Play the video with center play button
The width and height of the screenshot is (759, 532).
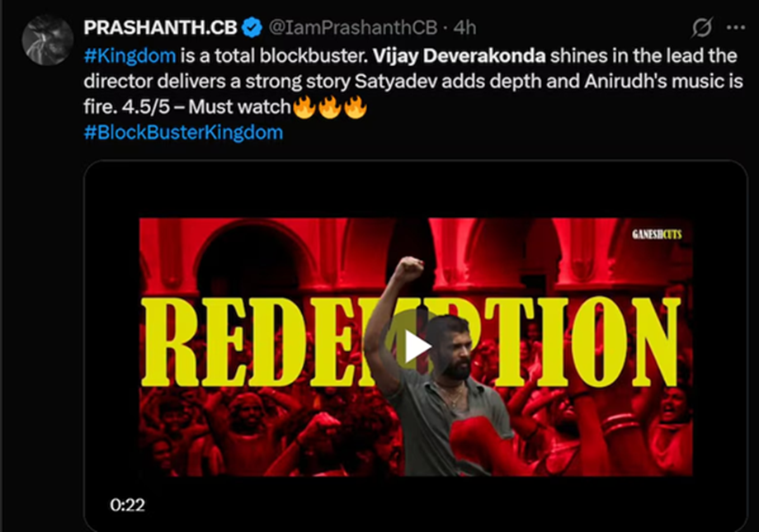pyautogui.click(x=416, y=346)
